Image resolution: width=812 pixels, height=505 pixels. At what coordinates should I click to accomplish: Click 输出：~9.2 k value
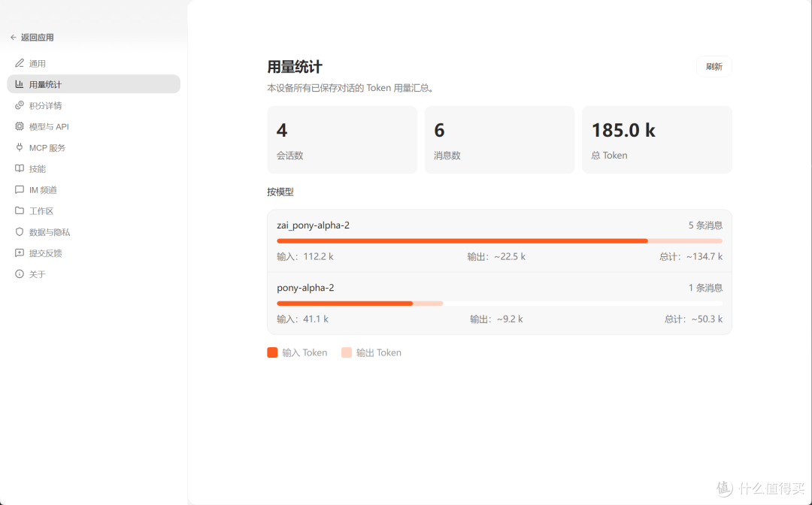pyautogui.click(x=496, y=319)
